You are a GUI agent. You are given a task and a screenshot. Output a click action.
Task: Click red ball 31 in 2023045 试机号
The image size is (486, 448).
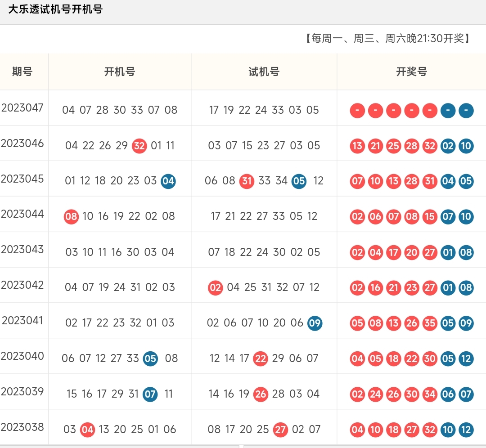[247, 181]
